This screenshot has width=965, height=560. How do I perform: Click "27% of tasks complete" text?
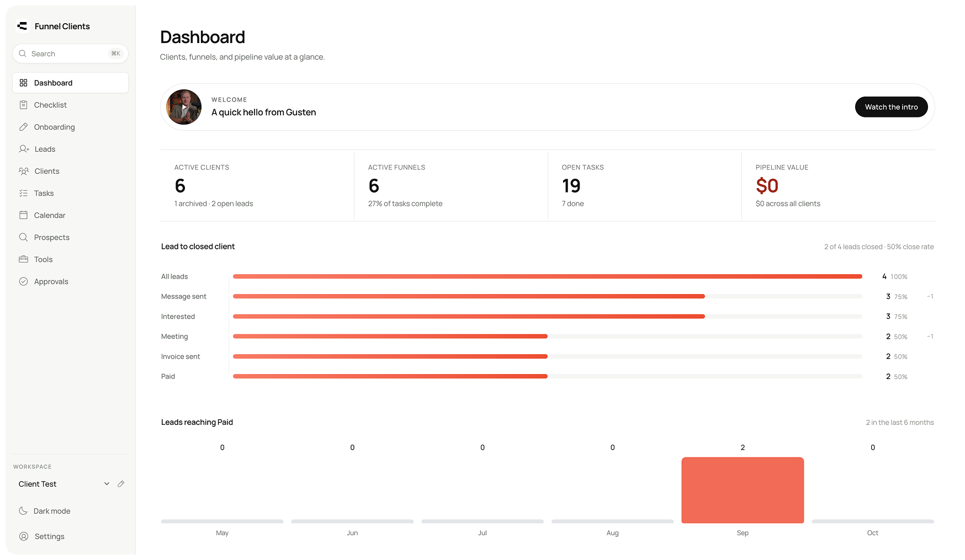tap(405, 204)
